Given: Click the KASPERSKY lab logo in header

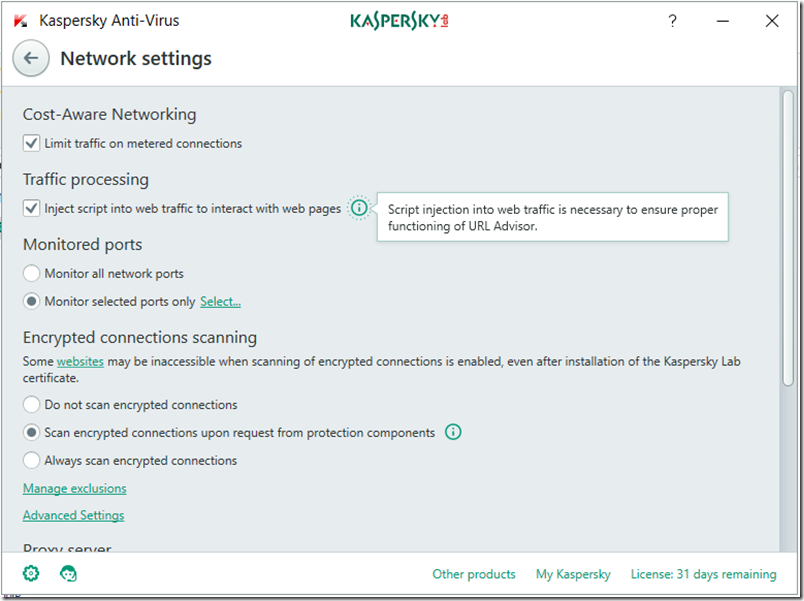Looking at the screenshot, I should pos(399,21).
